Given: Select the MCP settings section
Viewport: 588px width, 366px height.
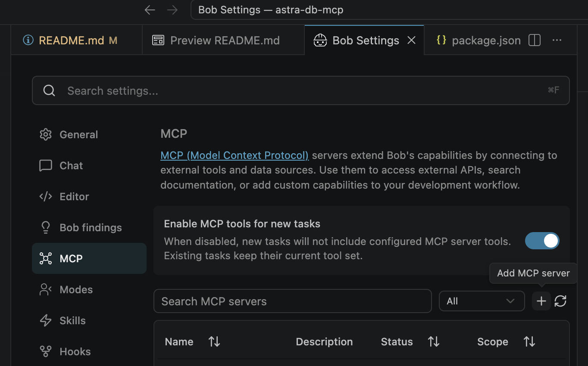Looking at the screenshot, I should (x=89, y=258).
